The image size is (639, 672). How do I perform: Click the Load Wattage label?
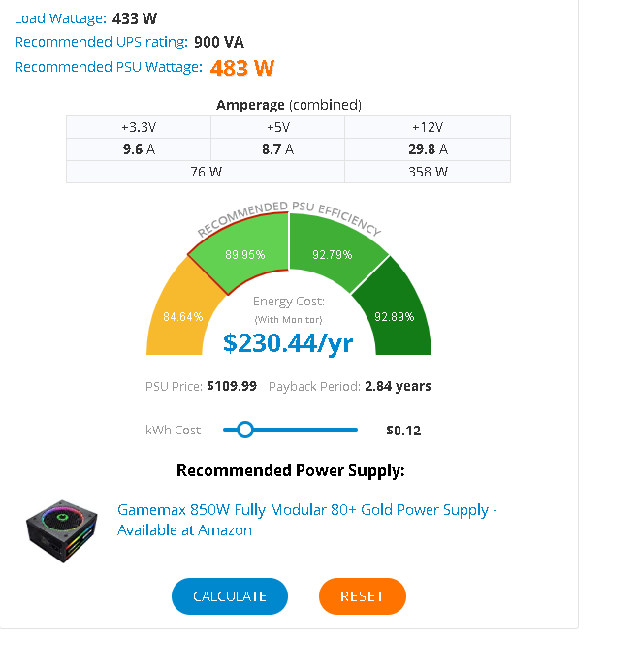coord(60,18)
